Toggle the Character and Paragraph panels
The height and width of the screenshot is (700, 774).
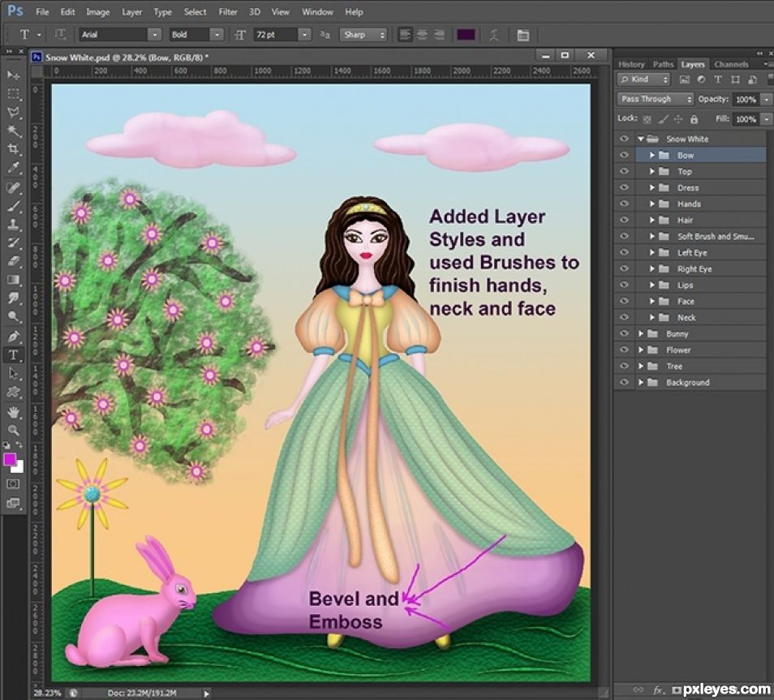click(522, 35)
